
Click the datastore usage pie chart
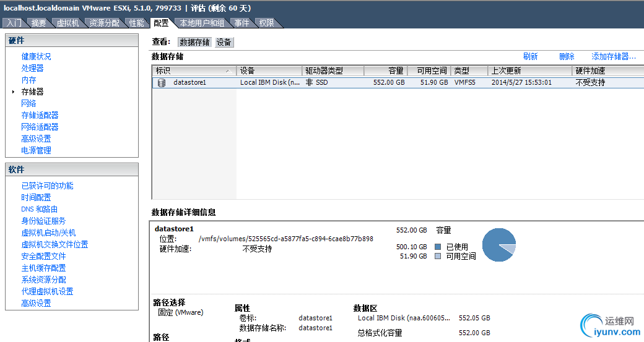pos(498,246)
